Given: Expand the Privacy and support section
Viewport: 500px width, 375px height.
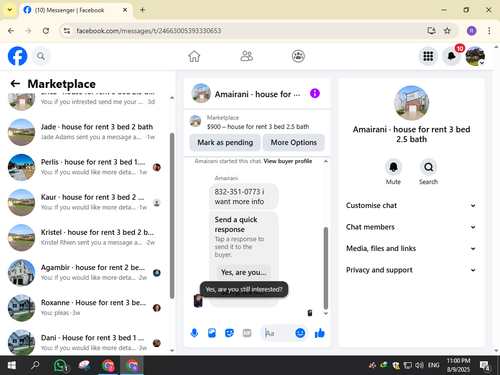Looking at the screenshot, I should point(411,270).
